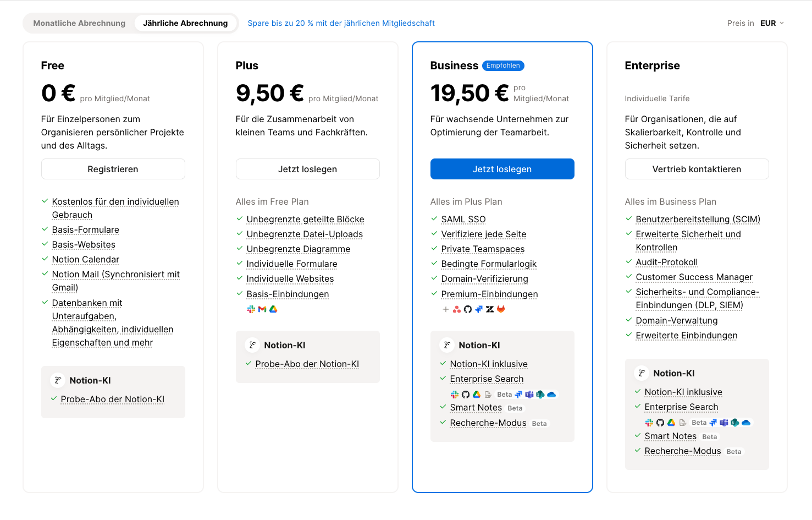Click SharePoint icon in the Enterprise plan card
Viewport: 812px width, 520px height.
click(x=735, y=423)
